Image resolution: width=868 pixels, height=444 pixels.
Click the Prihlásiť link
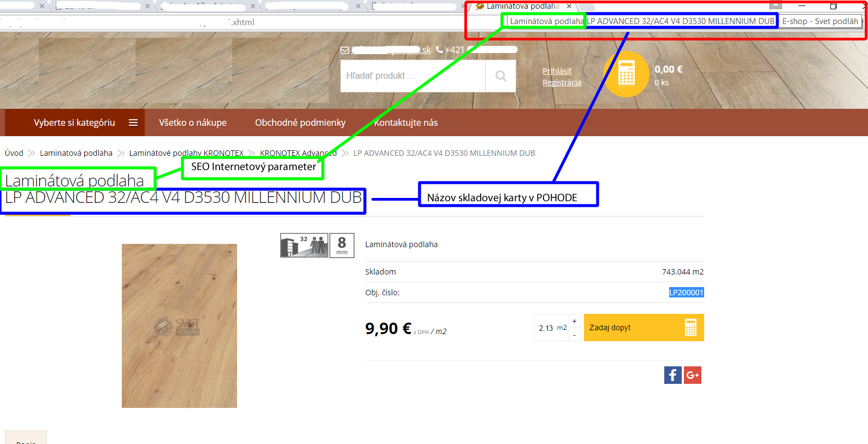click(x=557, y=71)
